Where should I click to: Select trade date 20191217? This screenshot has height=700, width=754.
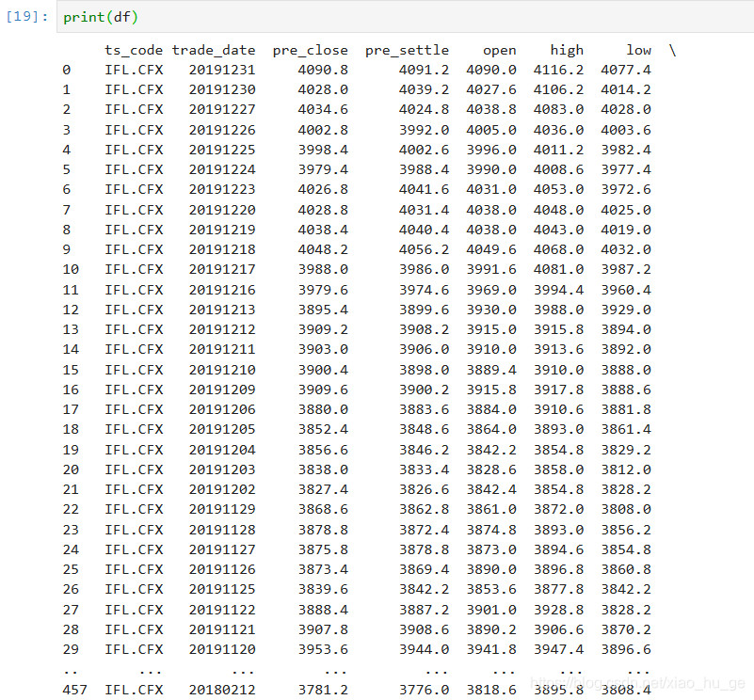(x=222, y=269)
